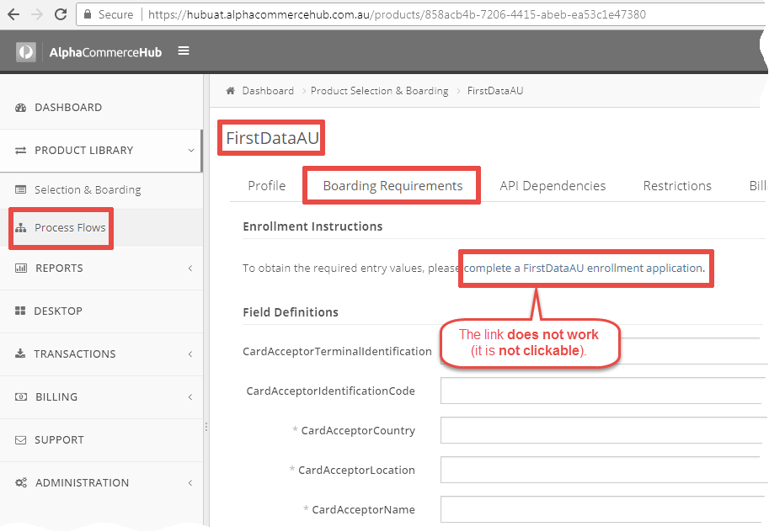Open TRANSACTIONS in the sidebar

click(x=75, y=354)
